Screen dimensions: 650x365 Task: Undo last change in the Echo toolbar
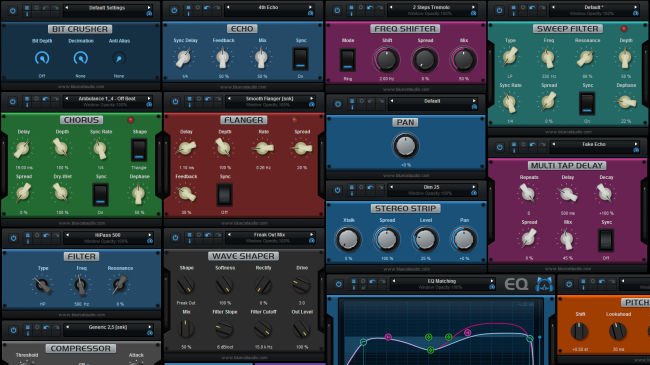coord(207,7)
